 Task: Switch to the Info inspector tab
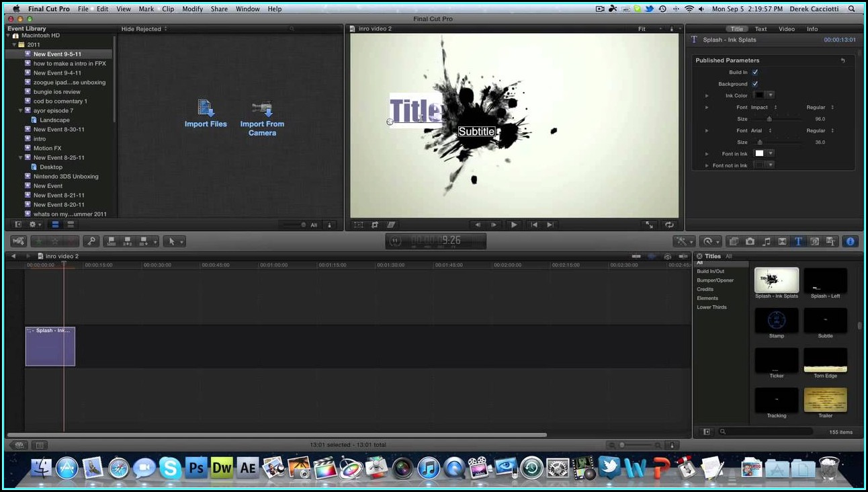pyautogui.click(x=812, y=29)
